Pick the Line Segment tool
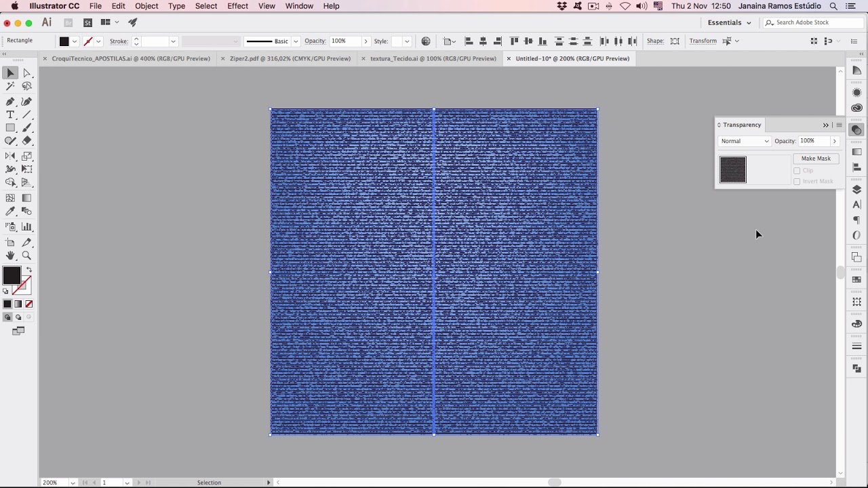Viewport: 868px width, 488px height. (26, 115)
